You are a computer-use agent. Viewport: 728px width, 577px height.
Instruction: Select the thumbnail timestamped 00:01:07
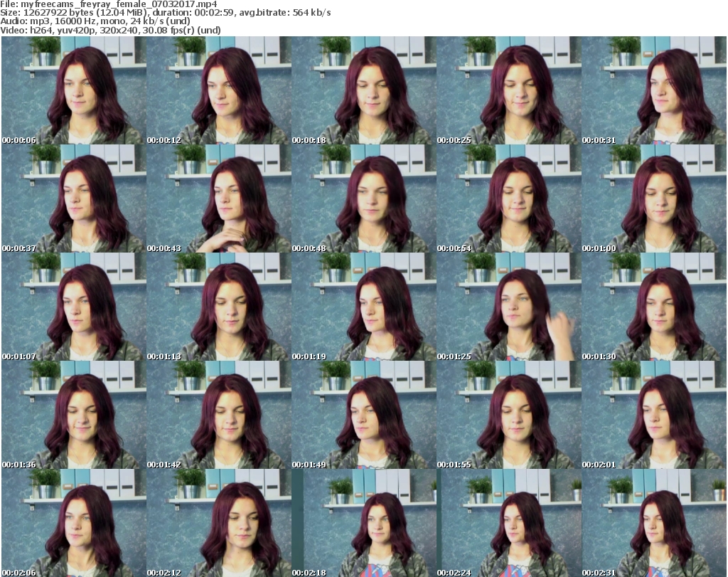tap(74, 307)
